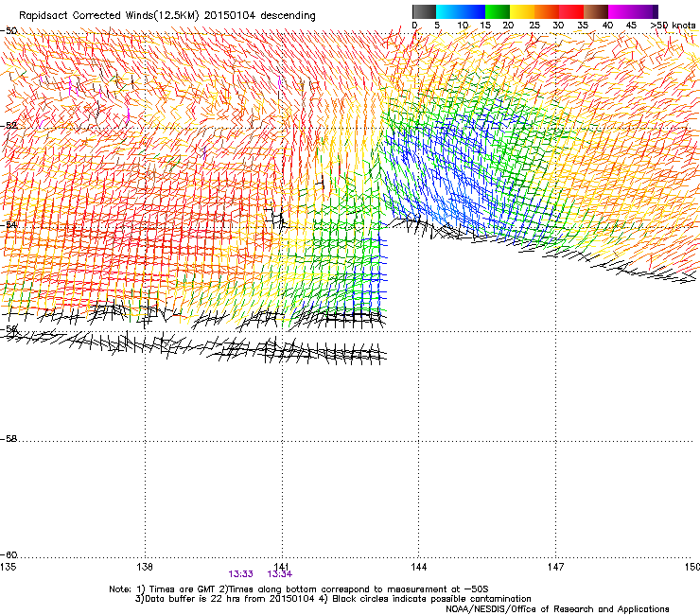This screenshot has width=700, height=615.
Task: Click the yellow 20-25 knots color swatch
Action: point(522,11)
